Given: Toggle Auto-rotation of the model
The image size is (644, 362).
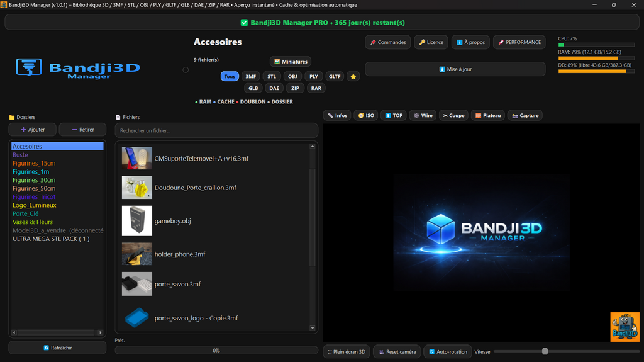Looking at the screenshot, I should (448, 352).
